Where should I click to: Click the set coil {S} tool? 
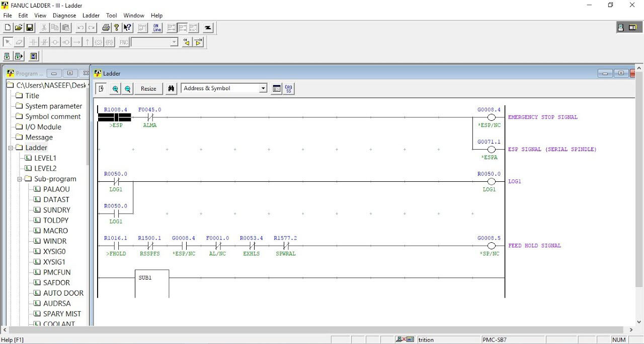tap(99, 42)
